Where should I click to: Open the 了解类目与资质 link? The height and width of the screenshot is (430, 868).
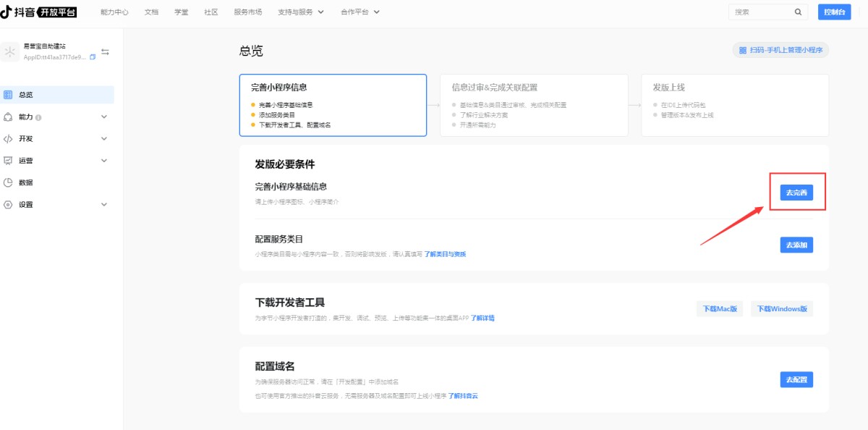[445, 254]
